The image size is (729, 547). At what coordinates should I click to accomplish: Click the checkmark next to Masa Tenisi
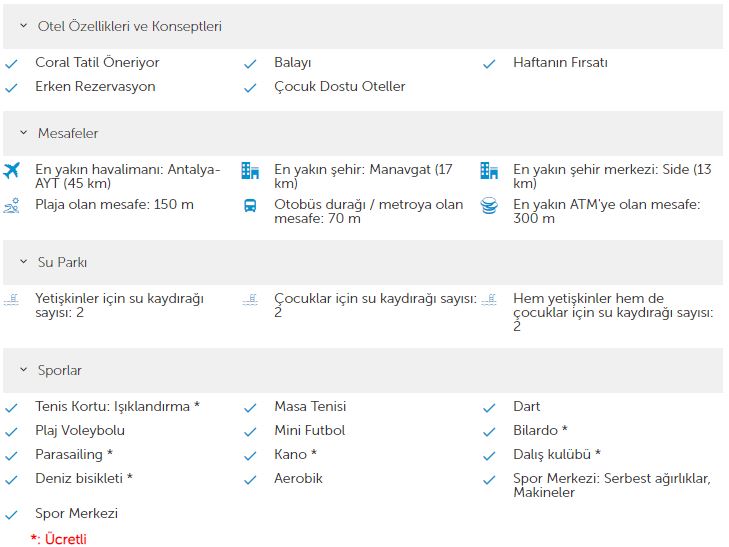(x=250, y=408)
